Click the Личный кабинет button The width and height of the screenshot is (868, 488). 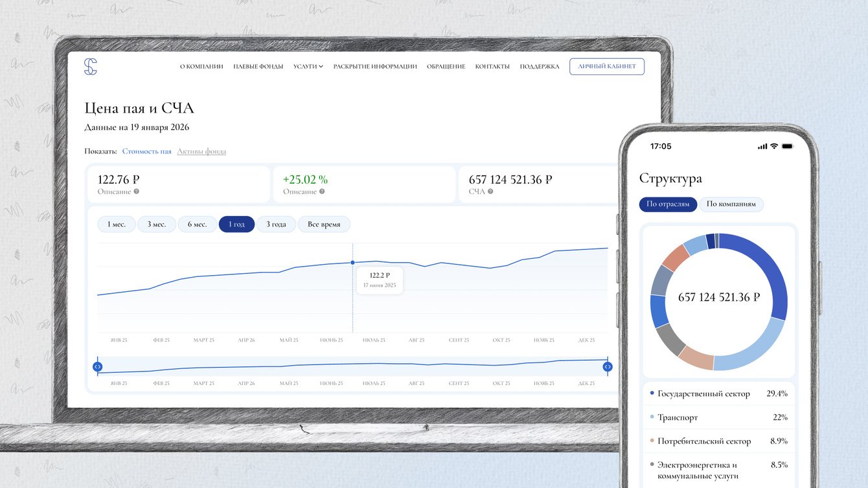pos(607,67)
